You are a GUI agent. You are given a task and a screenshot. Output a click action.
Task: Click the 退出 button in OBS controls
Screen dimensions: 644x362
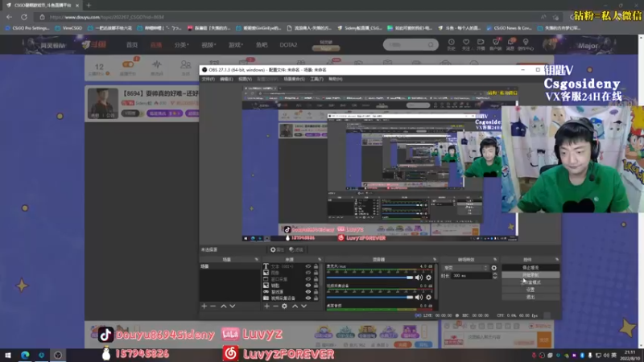point(530,297)
